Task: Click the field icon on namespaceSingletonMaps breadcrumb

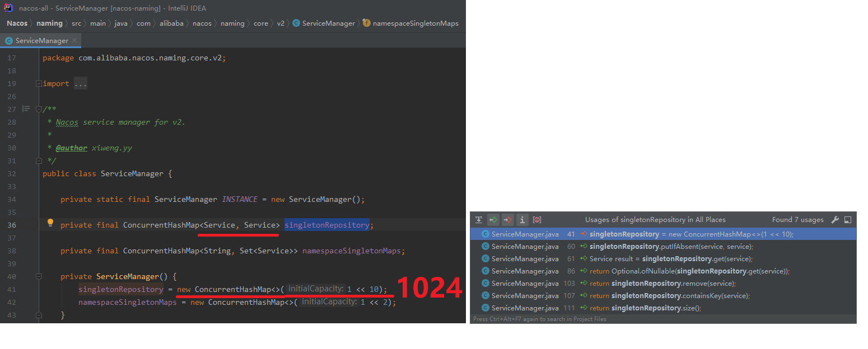Action: click(366, 23)
